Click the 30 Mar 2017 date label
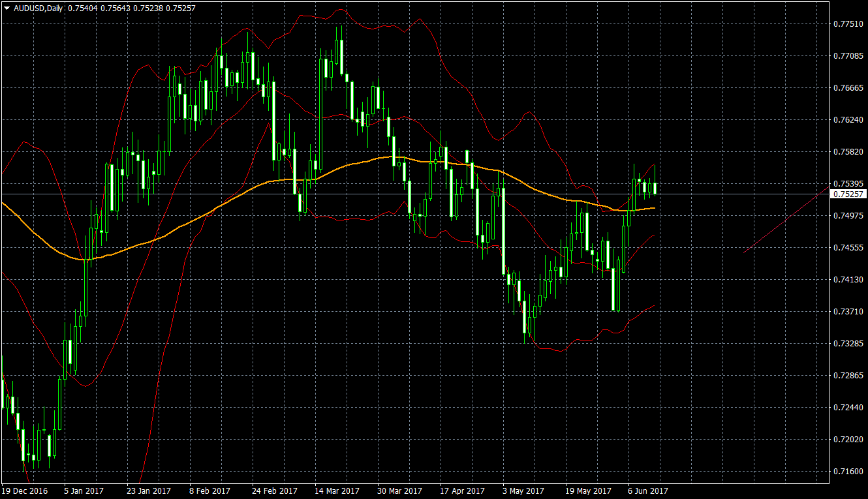868x499 pixels. pos(399,491)
